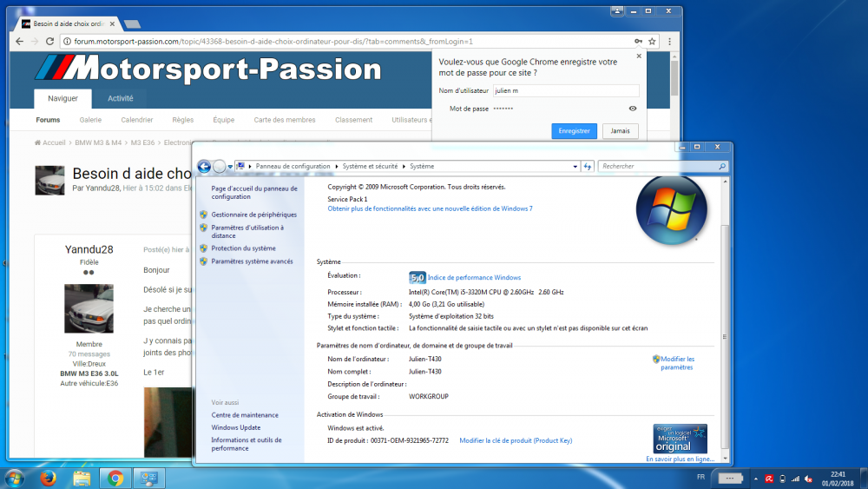Bookmark this page with the star icon
Viewport: 868px width, 489px height.
point(652,42)
